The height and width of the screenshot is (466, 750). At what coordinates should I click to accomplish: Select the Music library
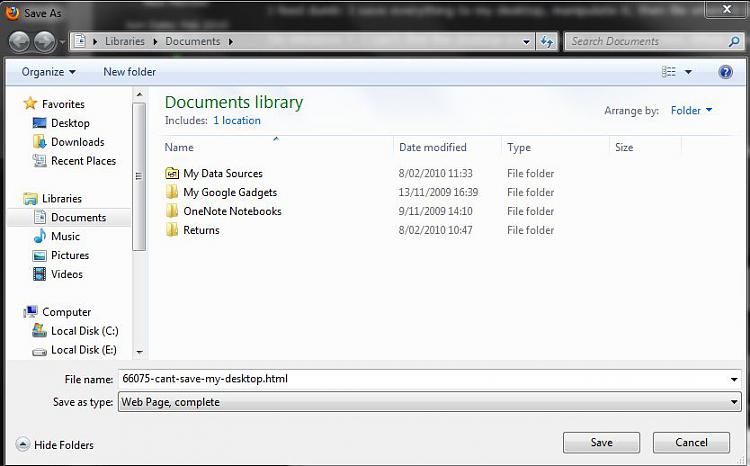click(65, 236)
